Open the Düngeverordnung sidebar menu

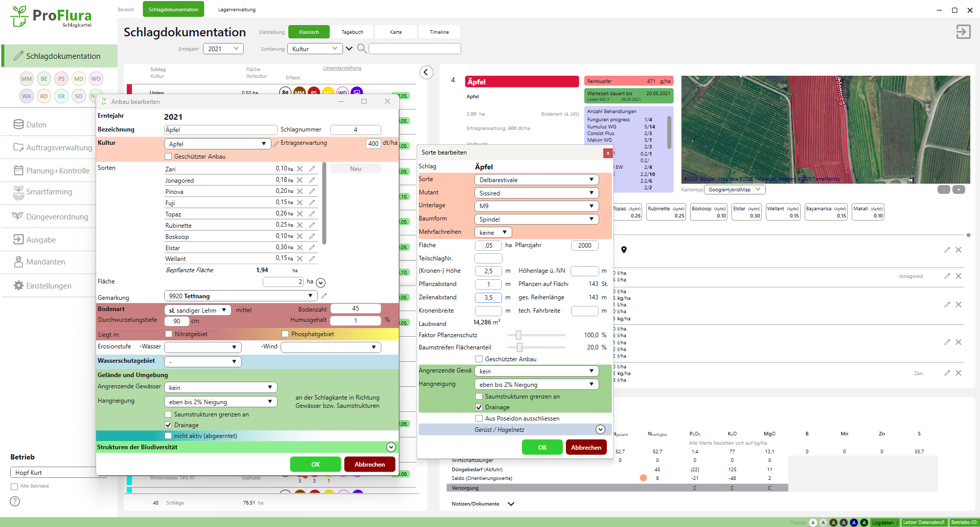click(57, 216)
